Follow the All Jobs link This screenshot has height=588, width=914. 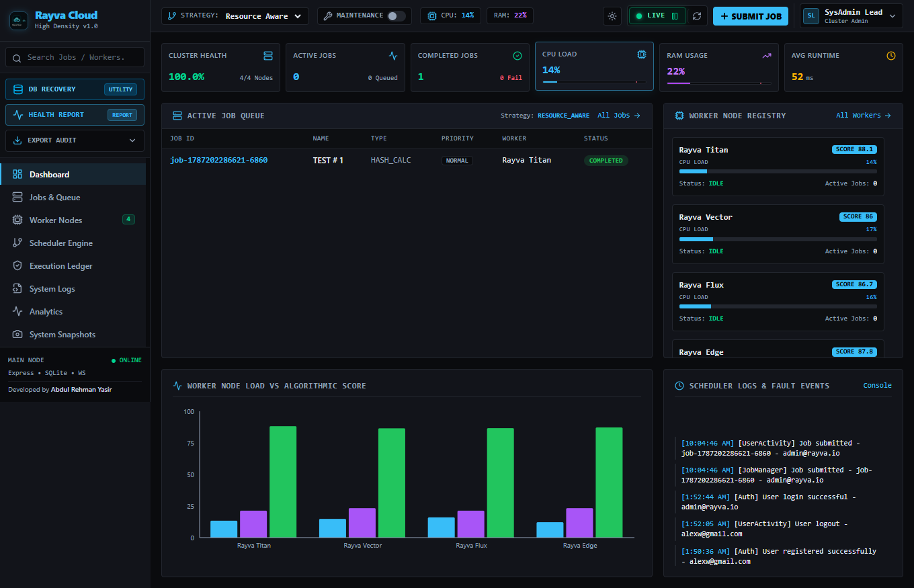click(x=619, y=116)
